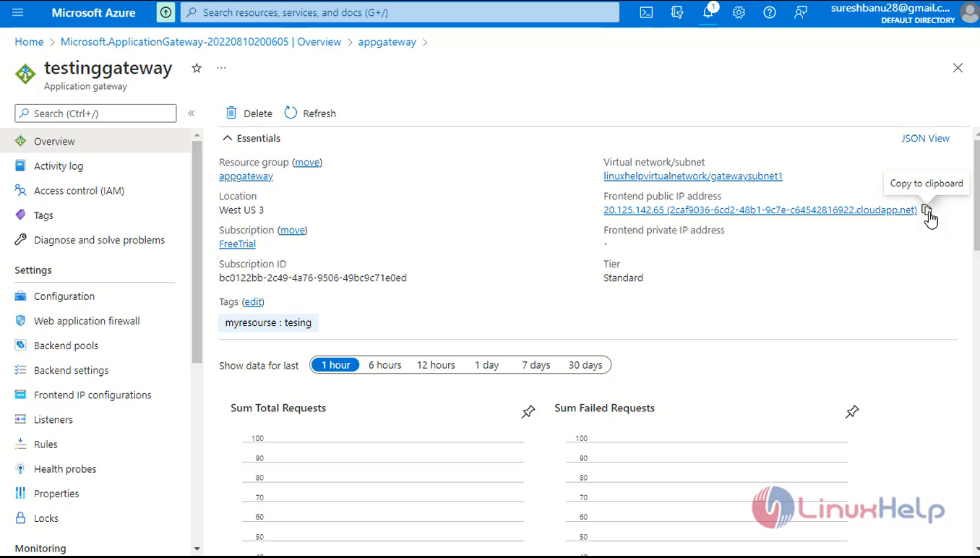Pin testinggateway to favorites with star
Image resolution: width=980 pixels, height=558 pixels.
(x=197, y=68)
